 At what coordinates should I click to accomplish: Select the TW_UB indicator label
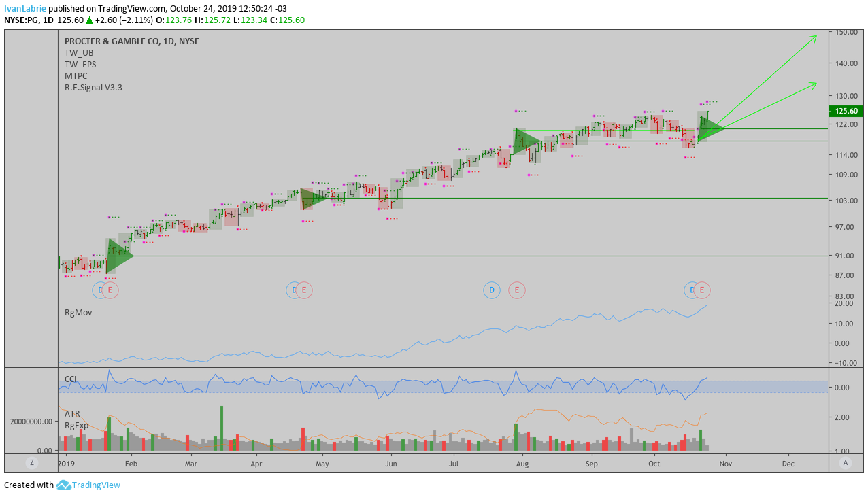(x=79, y=52)
